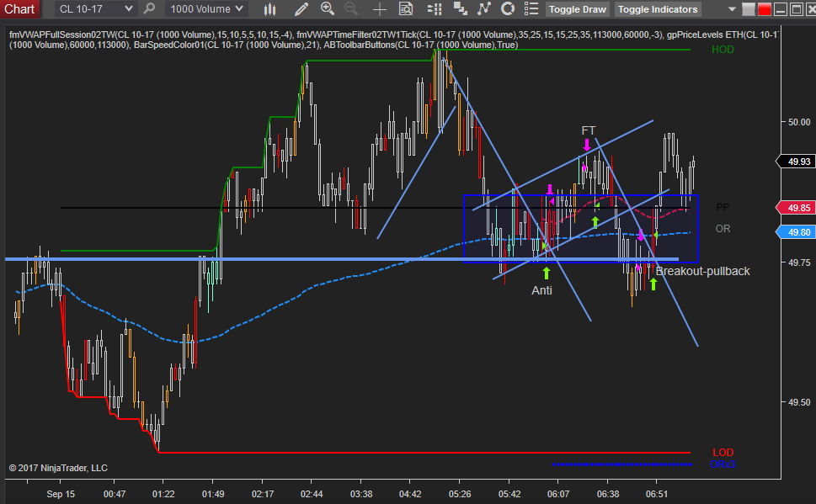Open the data box icon
This screenshot has width=816, height=504.
click(x=405, y=9)
